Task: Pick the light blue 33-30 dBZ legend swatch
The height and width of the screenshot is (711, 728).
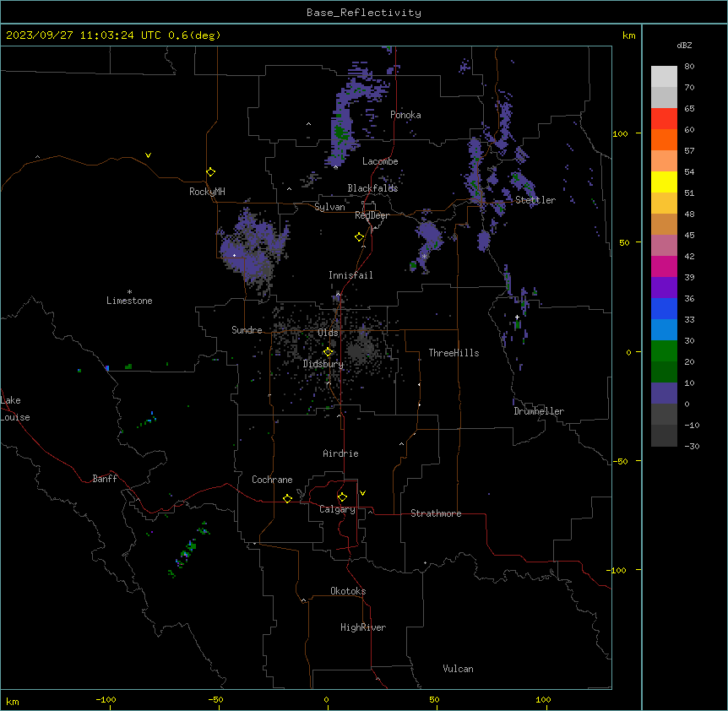Action: [664, 330]
